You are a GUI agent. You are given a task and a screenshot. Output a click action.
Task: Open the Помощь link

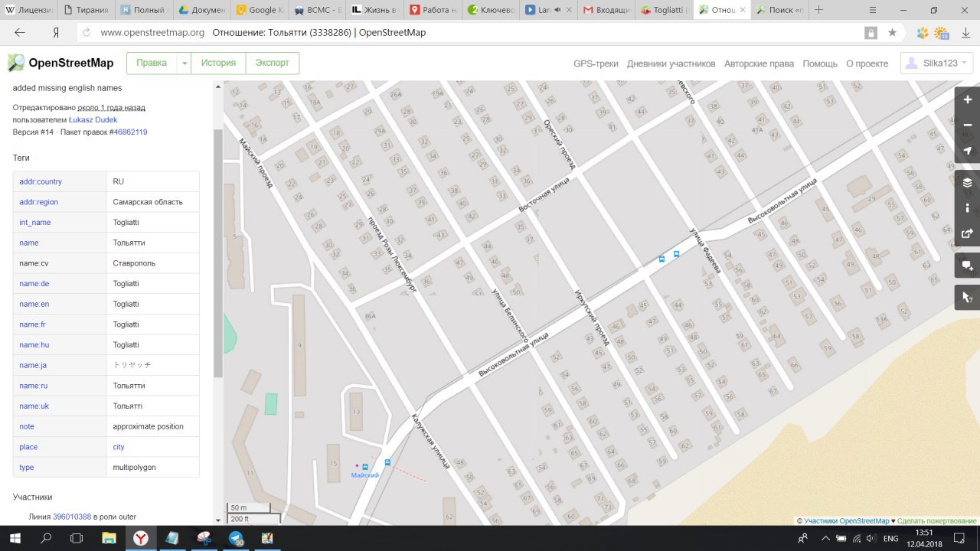(820, 64)
